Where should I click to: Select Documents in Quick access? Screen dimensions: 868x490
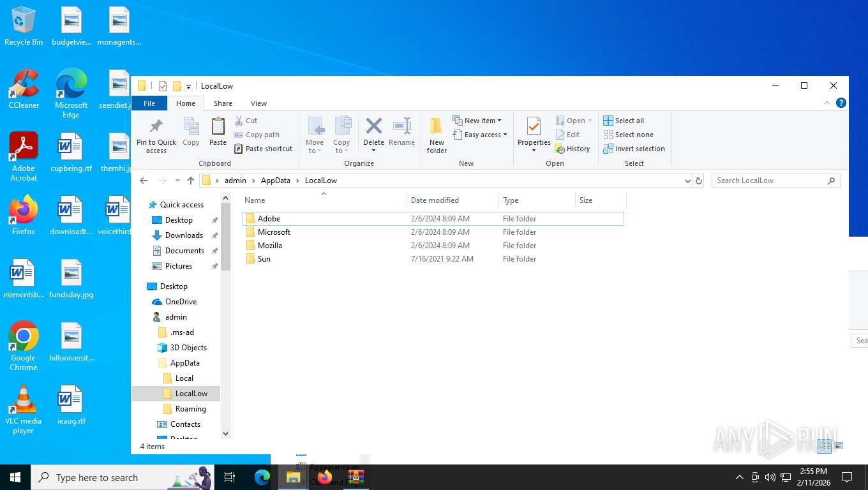point(184,251)
